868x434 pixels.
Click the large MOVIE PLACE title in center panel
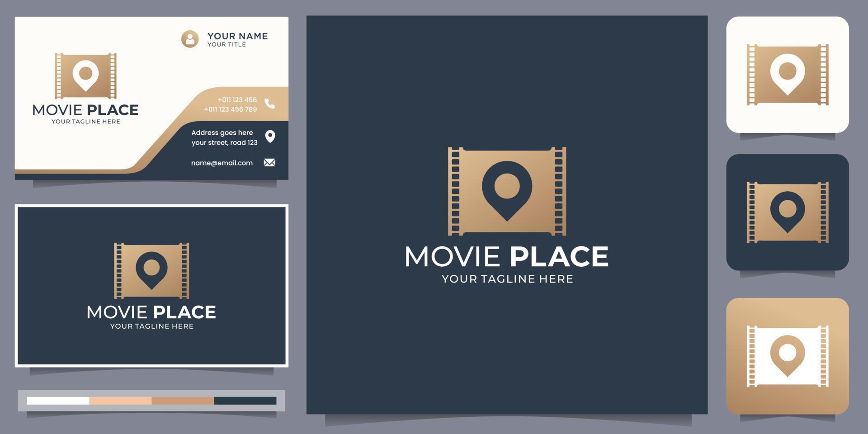coord(507,256)
